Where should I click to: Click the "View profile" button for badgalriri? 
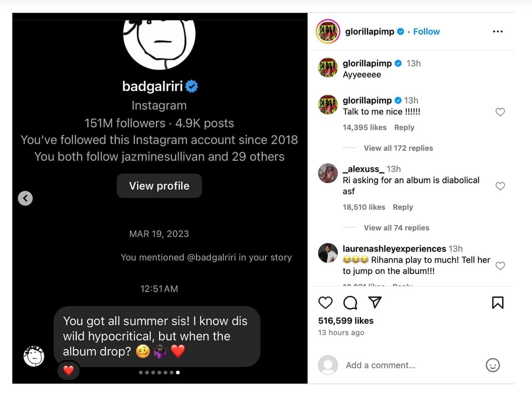click(159, 186)
